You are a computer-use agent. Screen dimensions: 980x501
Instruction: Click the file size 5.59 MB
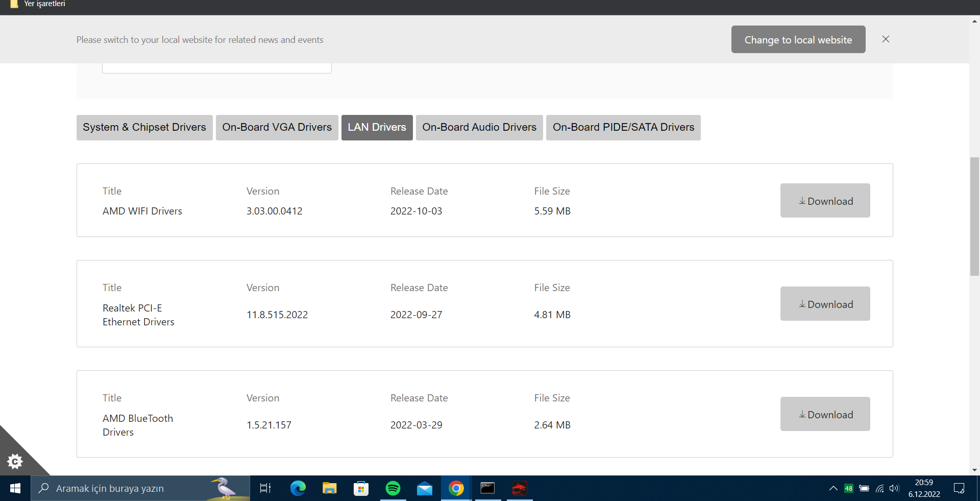coord(552,211)
